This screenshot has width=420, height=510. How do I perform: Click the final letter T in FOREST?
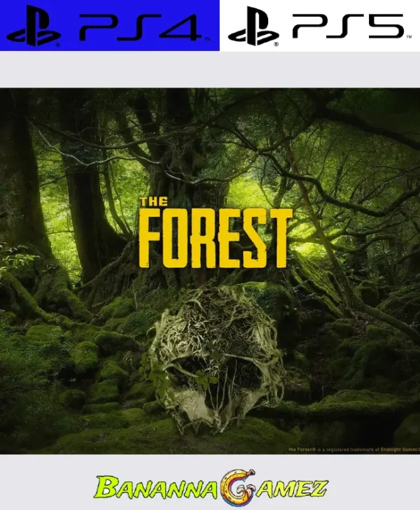(x=279, y=242)
